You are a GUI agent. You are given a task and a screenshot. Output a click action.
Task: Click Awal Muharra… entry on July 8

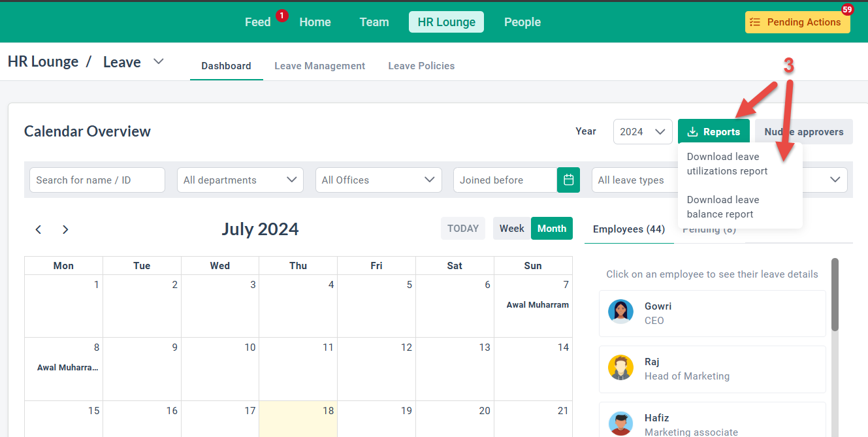click(67, 368)
